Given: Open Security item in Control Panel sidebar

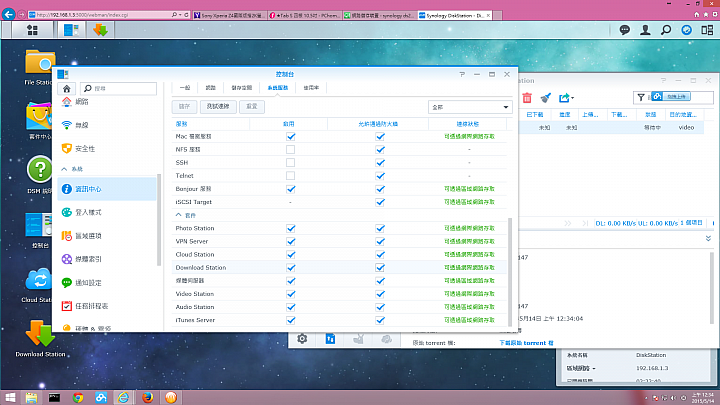Looking at the screenshot, I should 107,149.
